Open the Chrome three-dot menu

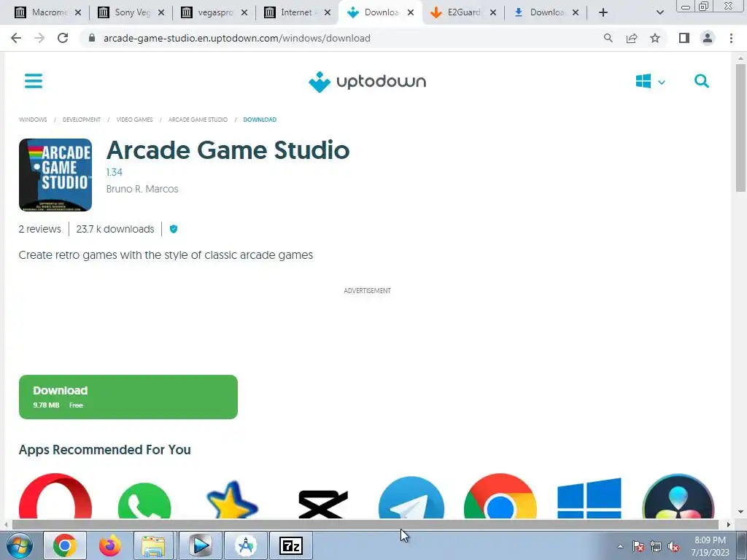[x=731, y=38]
